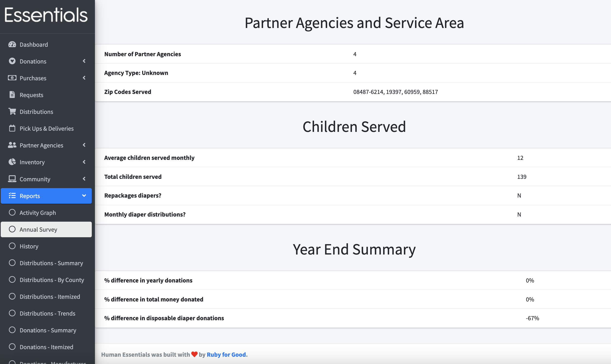Screen dimensions: 611x364
Task: Click the Partner Agencies icon in sidebar
Action: pos(12,145)
